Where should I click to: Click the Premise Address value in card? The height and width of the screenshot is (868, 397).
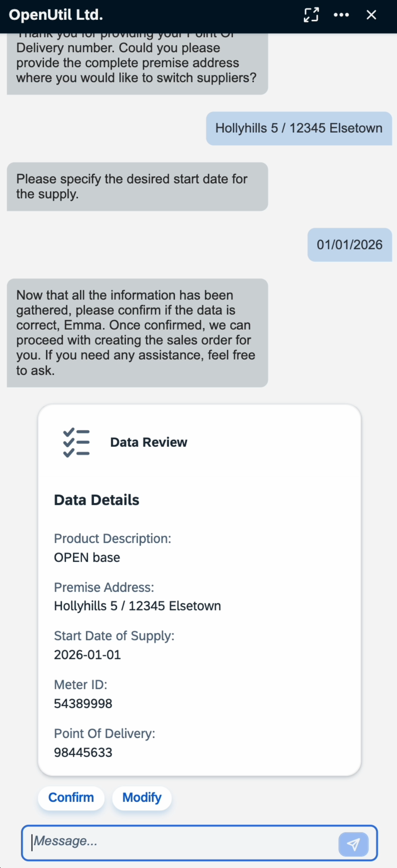click(137, 606)
